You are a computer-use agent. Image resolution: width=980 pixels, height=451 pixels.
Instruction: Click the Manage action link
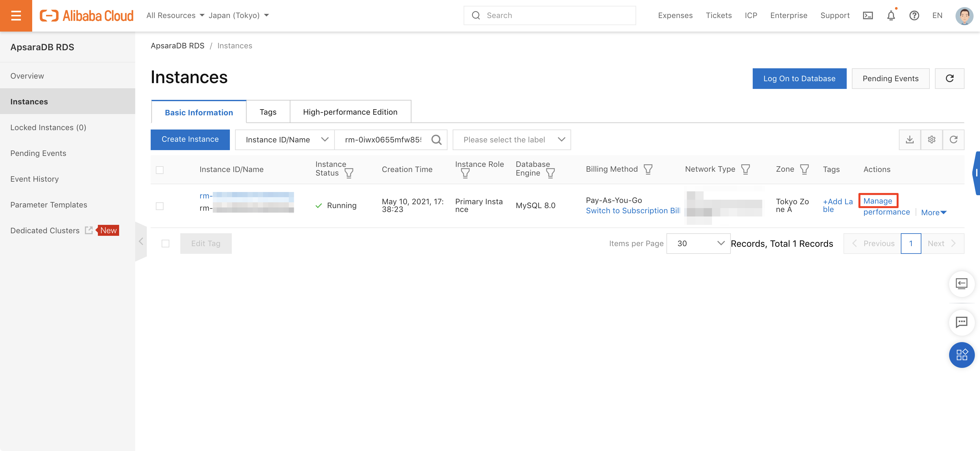coord(878,201)
